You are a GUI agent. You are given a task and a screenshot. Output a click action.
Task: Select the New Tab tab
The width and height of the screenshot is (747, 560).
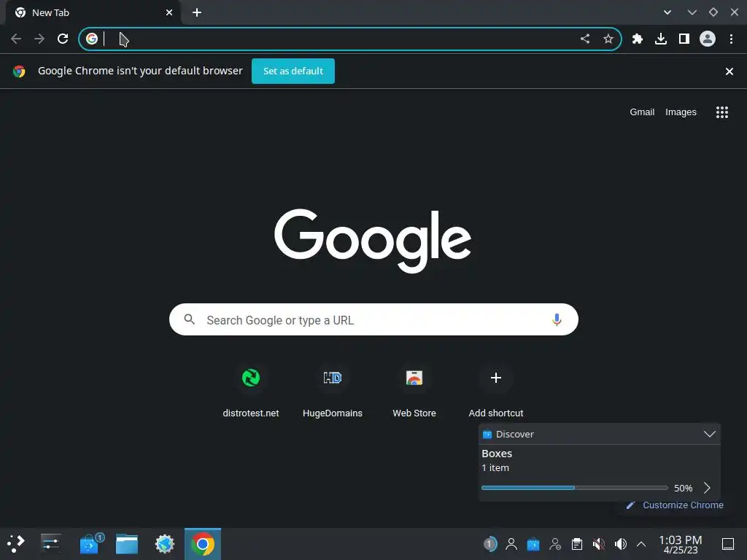[x=93, y=12]
